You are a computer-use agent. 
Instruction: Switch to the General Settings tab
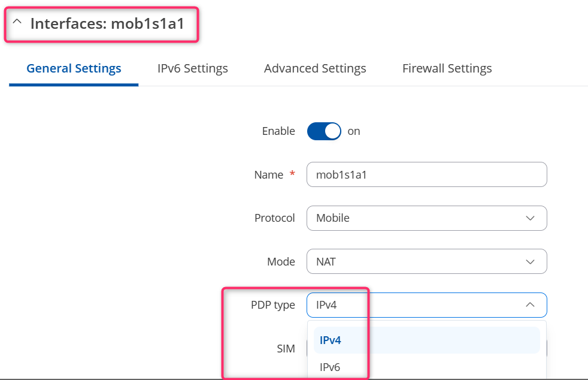pos(74,68)
